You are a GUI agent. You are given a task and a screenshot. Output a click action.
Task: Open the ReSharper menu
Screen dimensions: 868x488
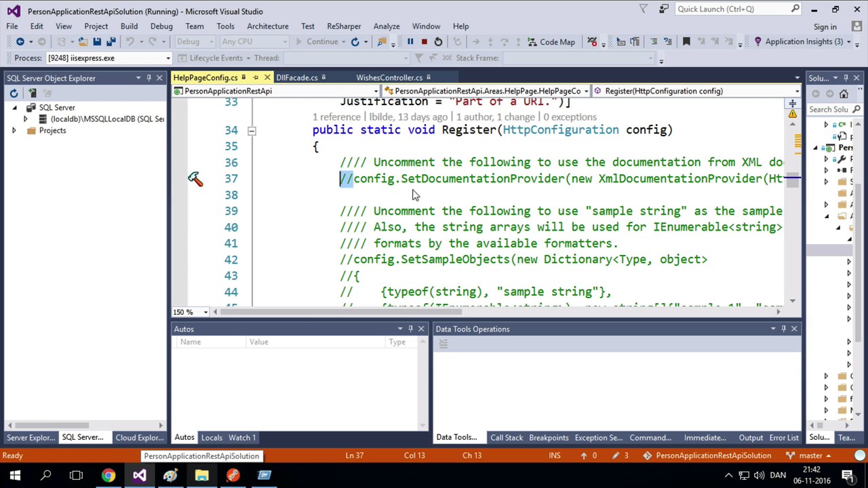[x=344, y=26]
